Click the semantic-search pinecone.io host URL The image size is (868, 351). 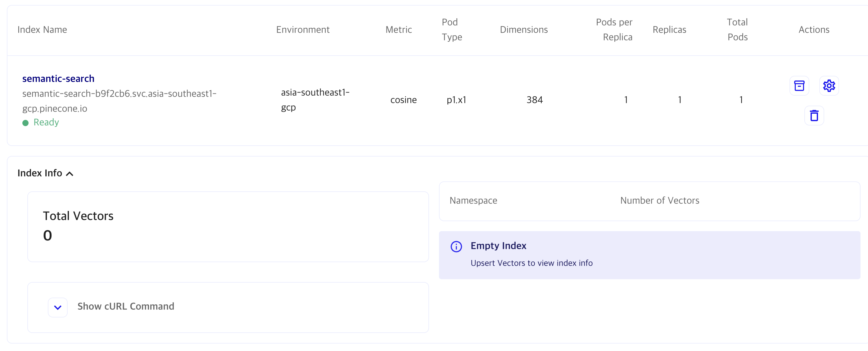pos(119,101)
